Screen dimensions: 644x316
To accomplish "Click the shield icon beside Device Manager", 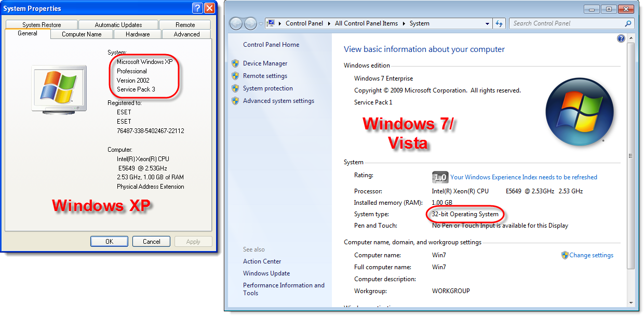I will (x=235, y=63).
